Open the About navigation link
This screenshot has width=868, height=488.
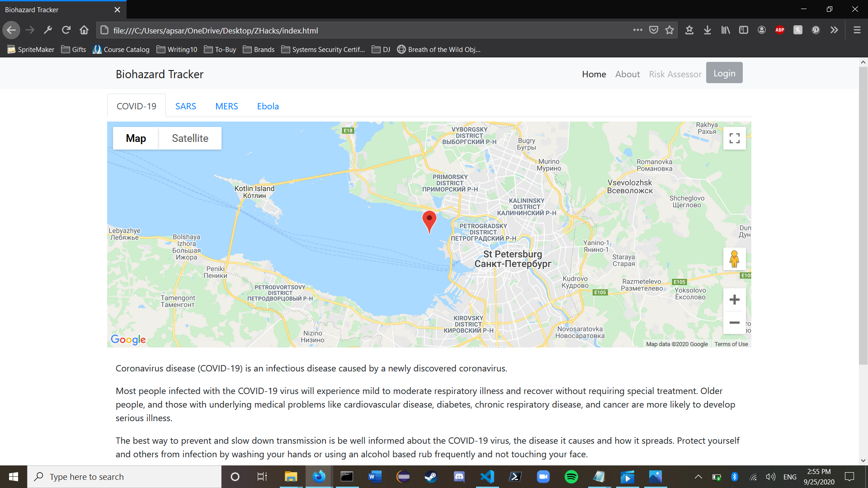(627, 74)
